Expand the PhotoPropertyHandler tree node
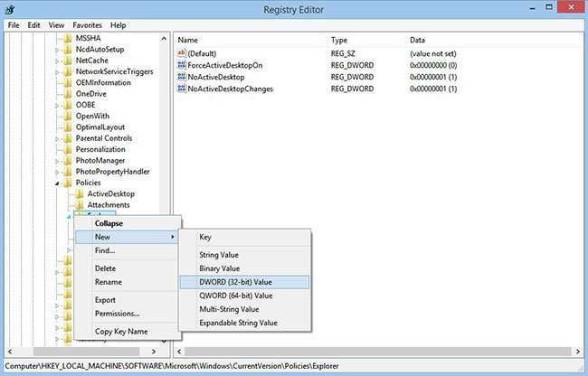588x376 pixels. (x=57, y=173)
